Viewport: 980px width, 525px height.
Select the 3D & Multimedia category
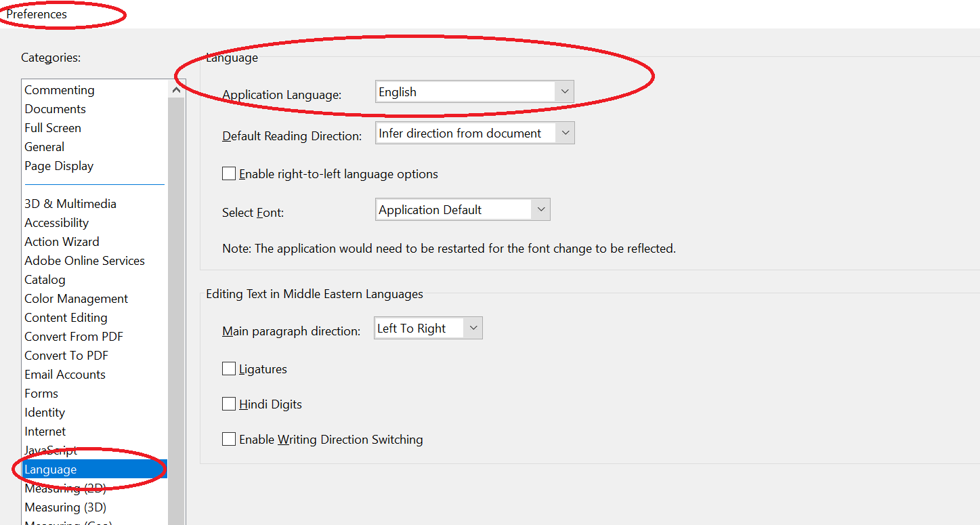[x=70, y=204]
